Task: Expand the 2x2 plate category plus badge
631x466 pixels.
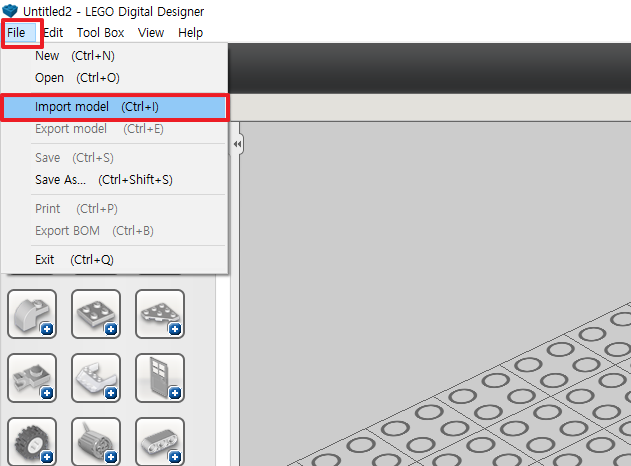Action: point(111,329)
